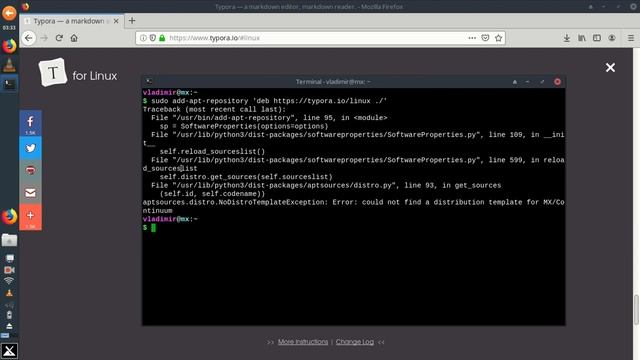Close the Linux overlay with the white X
640x360 pixels.
(x=610, y=67)
